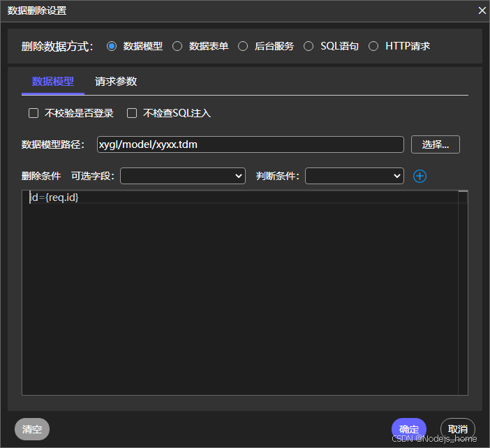Pick the HTTP请求 radio option
490x448 pixels.
pyautogui.click(x=373, y=46)
